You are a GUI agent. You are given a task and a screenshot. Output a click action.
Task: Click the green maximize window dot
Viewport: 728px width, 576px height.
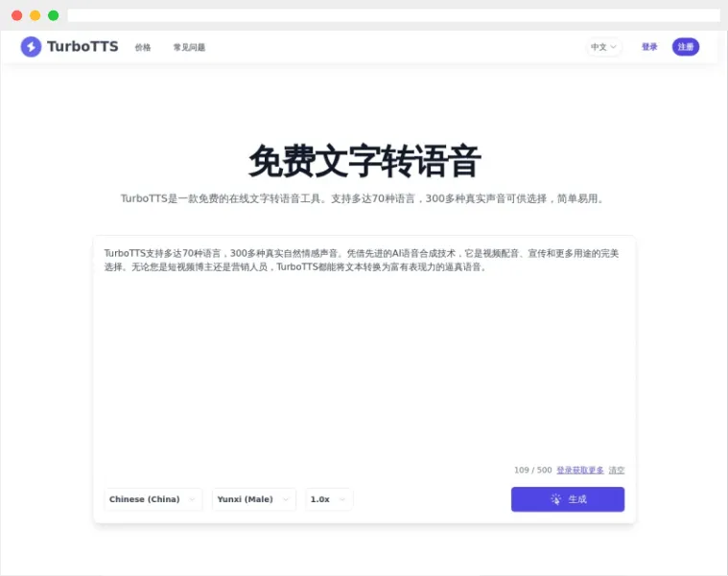54,15
